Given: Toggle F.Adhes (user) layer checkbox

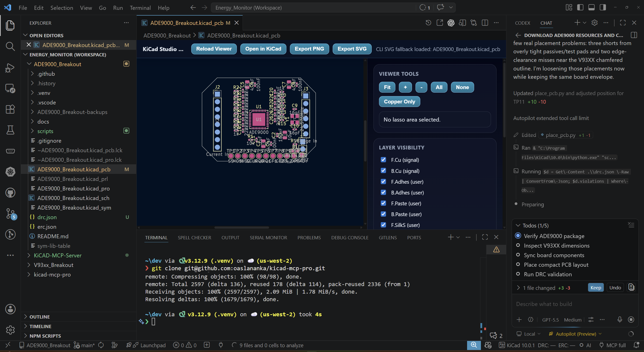Looking at the screenshot, I should point(383,181).
